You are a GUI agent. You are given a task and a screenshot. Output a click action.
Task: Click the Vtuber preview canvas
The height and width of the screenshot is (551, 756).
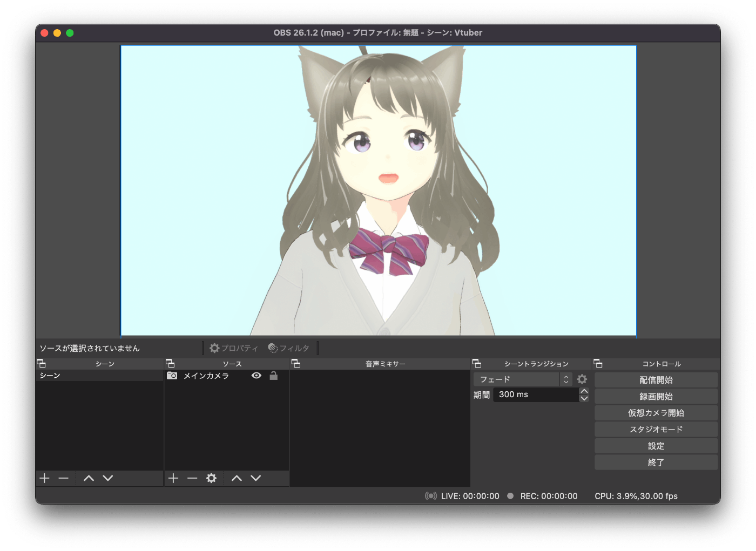pyautogui.click(x=378, y=191)
